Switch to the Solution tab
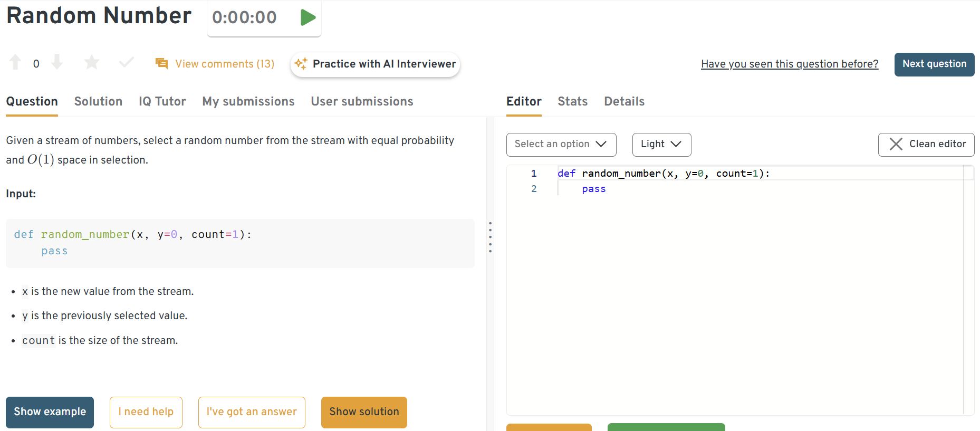 pos(98,101)
